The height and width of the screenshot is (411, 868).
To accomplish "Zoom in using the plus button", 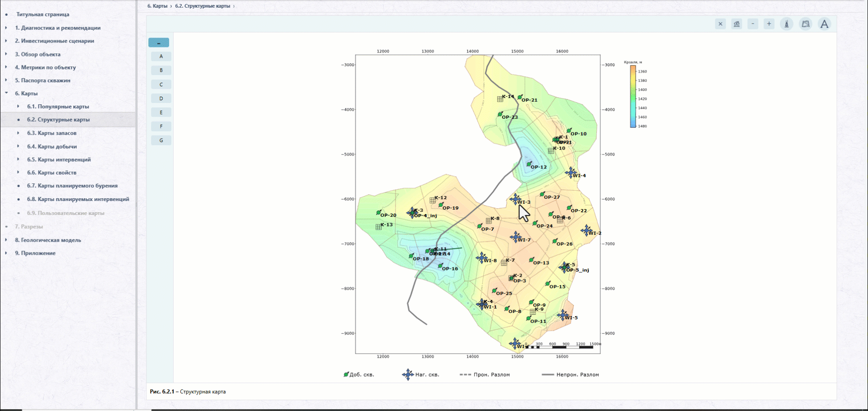I will [769, 24].
